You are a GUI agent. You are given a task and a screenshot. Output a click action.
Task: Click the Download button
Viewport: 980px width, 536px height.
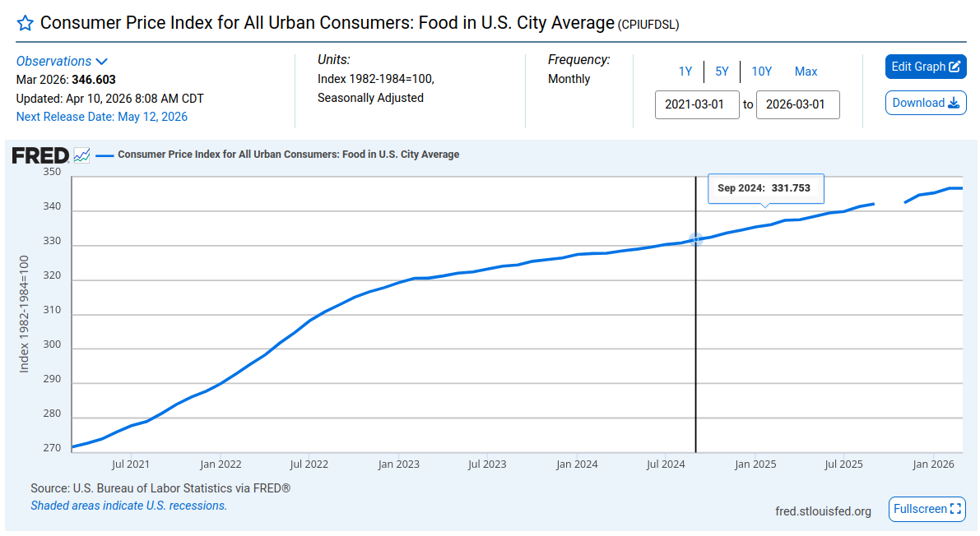(926, 103)
